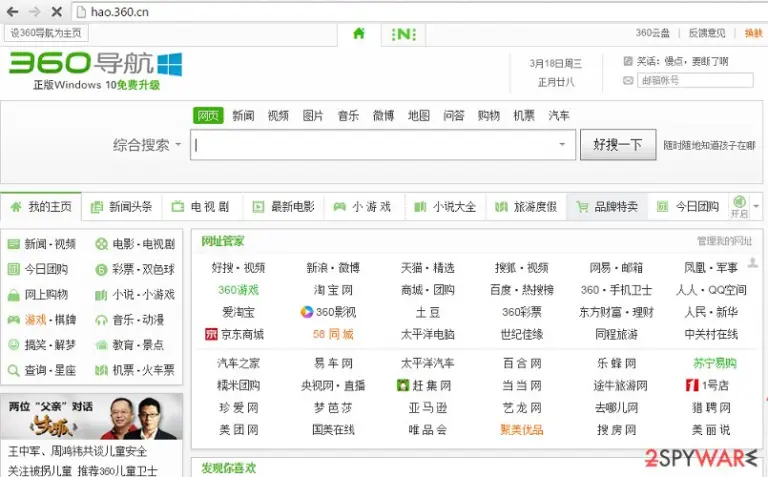Click the browser forward arrow
The image size is (768, 477).
coord(35,11)
